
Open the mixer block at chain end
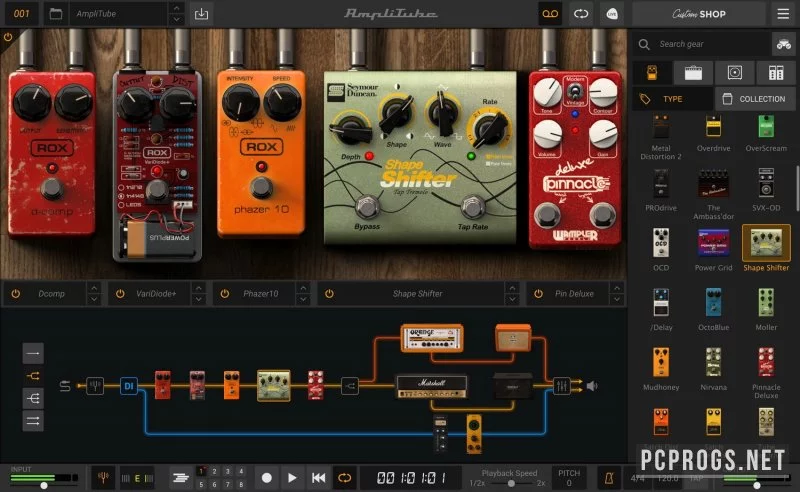tap(562, 386)
